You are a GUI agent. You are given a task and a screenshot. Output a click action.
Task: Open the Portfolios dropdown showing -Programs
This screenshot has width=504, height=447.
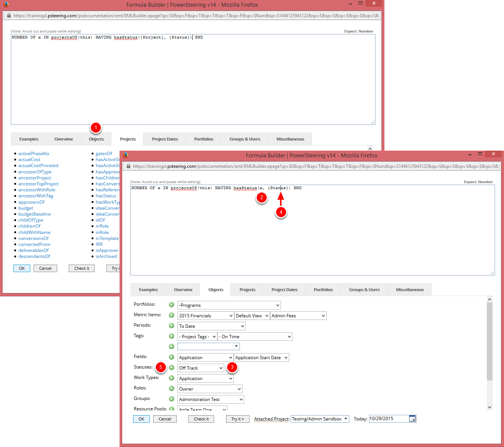pyautogui.click(x=229, y=305)
